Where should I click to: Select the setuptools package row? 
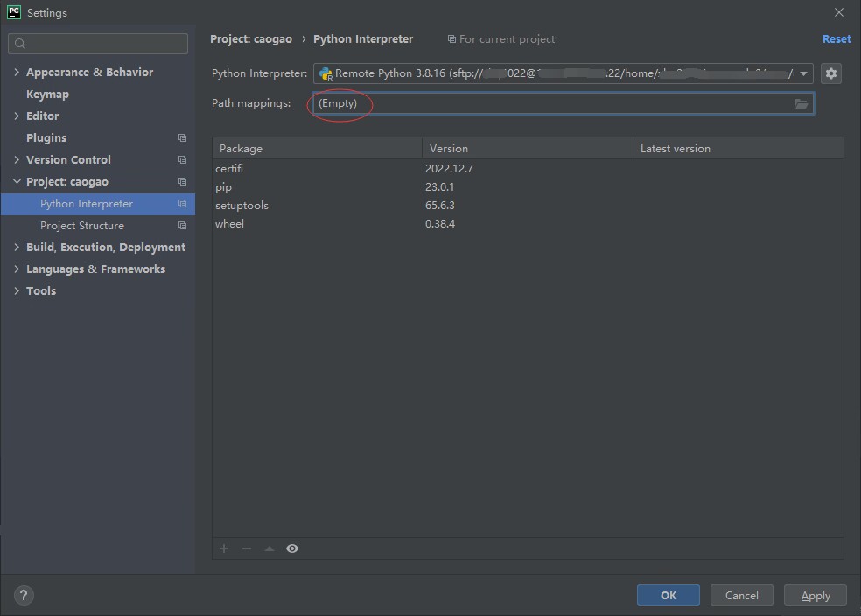click(528, 206)
